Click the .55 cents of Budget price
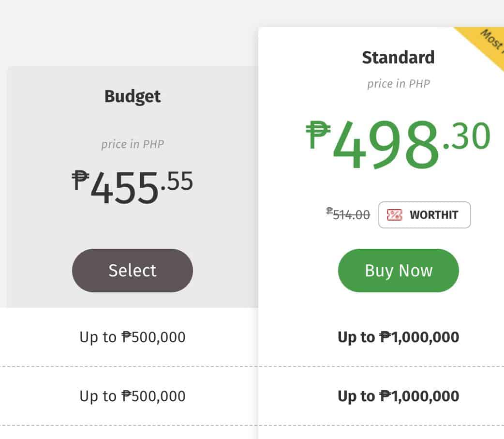Viewport: 504px width, 439px height. (x=177, y=181)
